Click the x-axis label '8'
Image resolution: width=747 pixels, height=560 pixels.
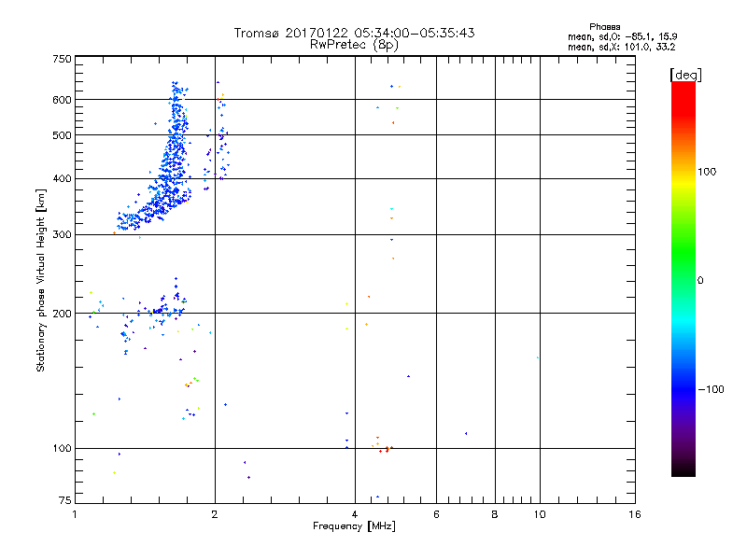(x=495, y=514)
